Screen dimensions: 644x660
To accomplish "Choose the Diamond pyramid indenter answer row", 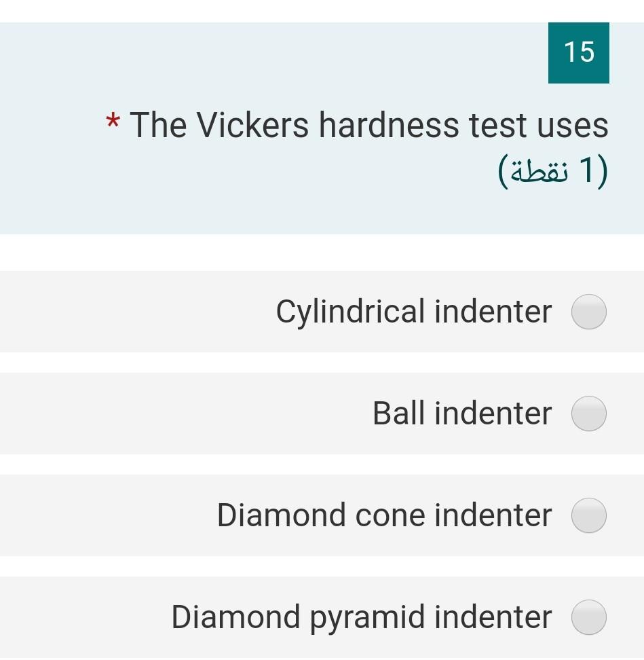I will 322,617.
